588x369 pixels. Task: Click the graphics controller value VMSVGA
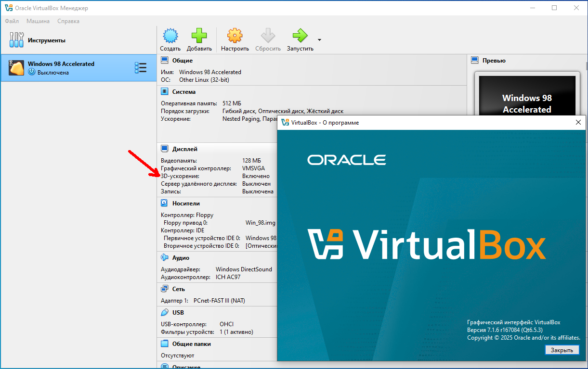tap(253, 168)
